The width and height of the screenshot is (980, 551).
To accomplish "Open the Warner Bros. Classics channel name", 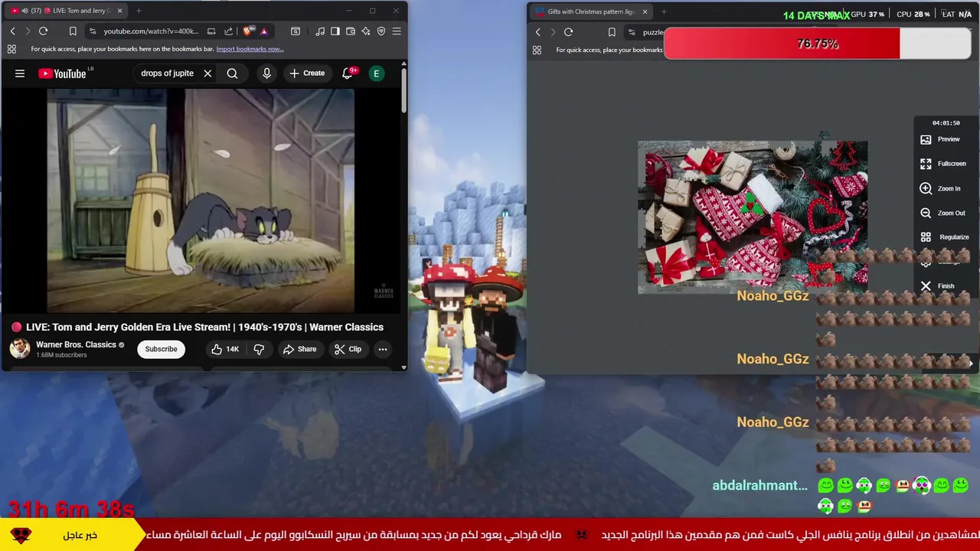I will coord(76,344).
